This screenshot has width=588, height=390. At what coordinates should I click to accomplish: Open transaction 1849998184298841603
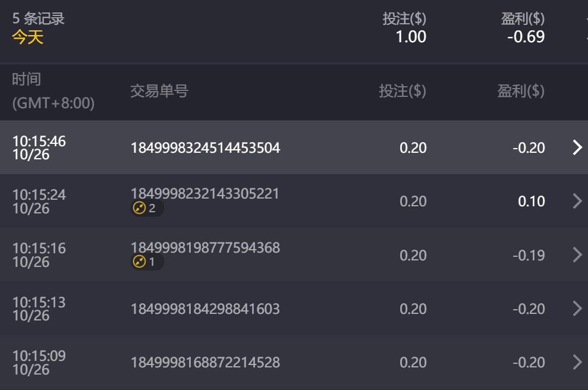205,309
